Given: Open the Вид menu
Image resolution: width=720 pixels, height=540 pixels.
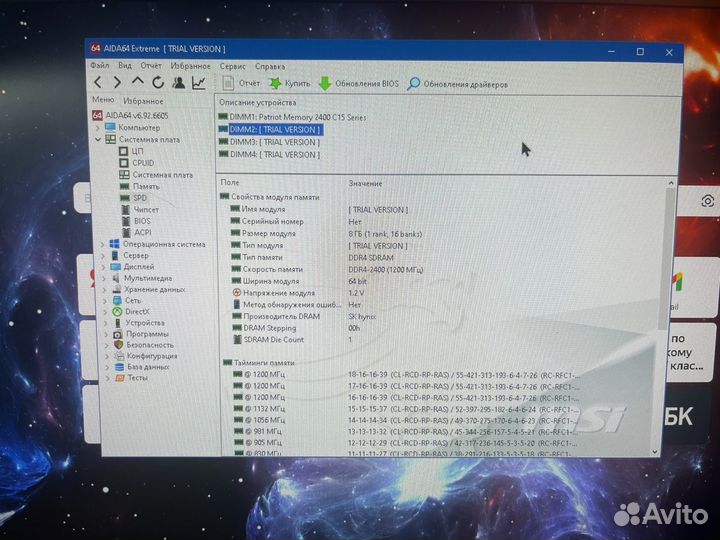Looking at the screenshot, I should [x=125, y=66].
